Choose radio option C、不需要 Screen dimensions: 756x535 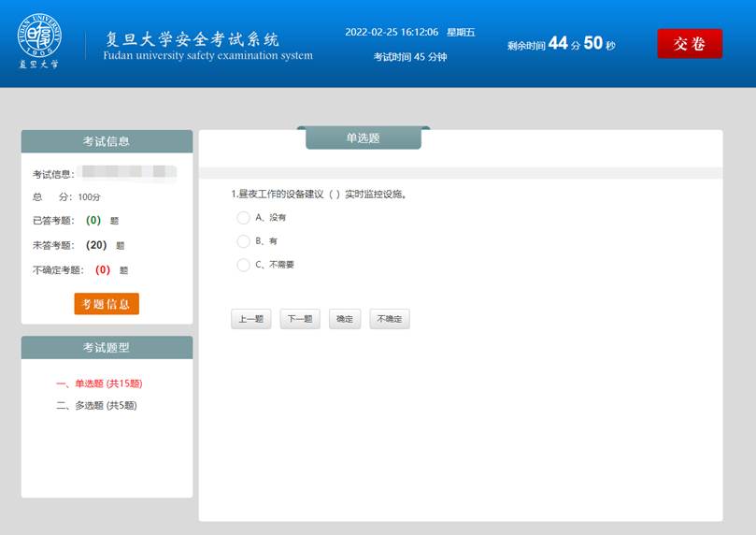click(243, 265)
